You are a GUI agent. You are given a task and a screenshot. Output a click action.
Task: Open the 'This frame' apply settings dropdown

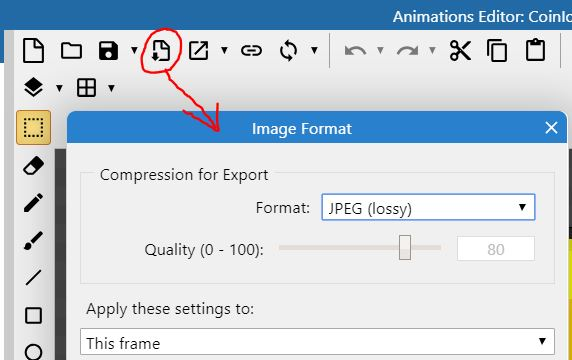317,342
